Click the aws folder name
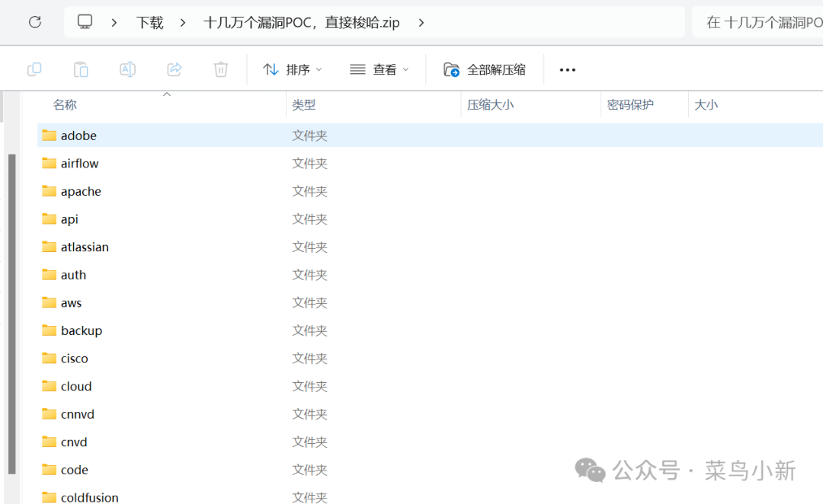The width and height of the screenshot is (823, 504). [x=72, y=302]
